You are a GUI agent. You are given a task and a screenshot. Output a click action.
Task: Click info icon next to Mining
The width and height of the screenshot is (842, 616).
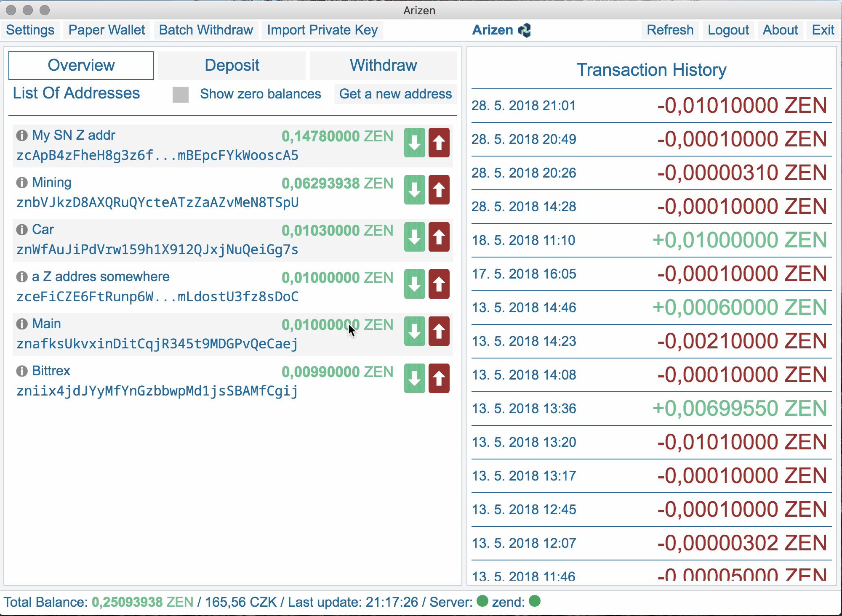pyautogui.click(x=21, y=183)
